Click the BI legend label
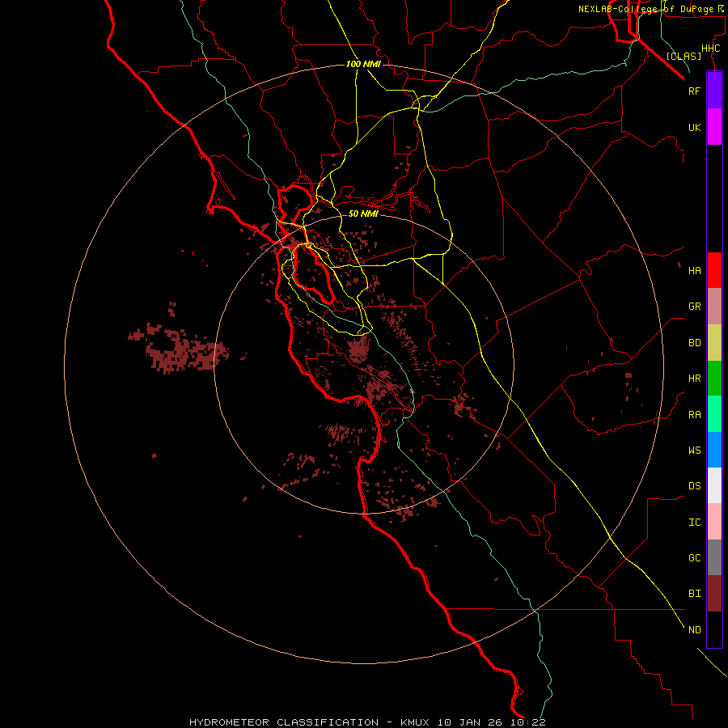This screenshot has height=728, width=728. click(x=694, y=594)
